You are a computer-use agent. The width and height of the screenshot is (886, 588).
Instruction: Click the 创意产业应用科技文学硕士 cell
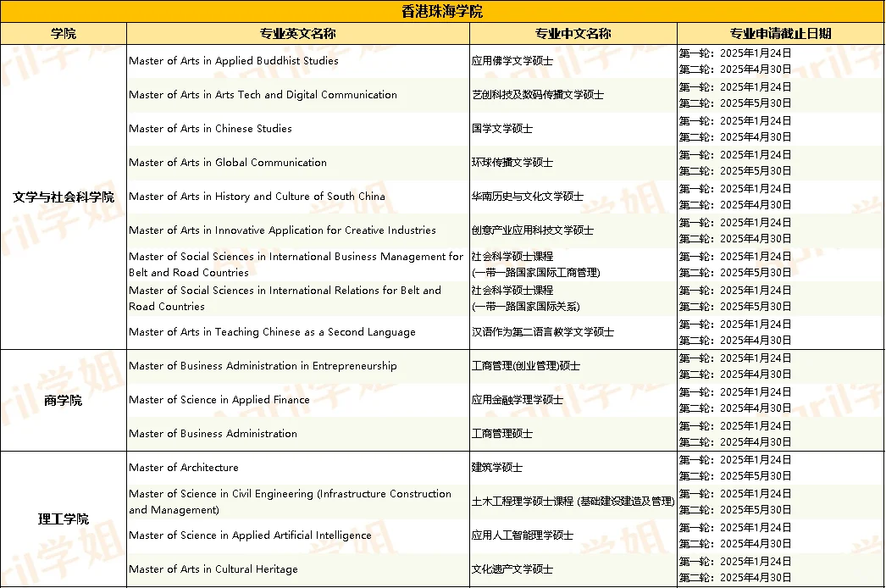[573, 230]
